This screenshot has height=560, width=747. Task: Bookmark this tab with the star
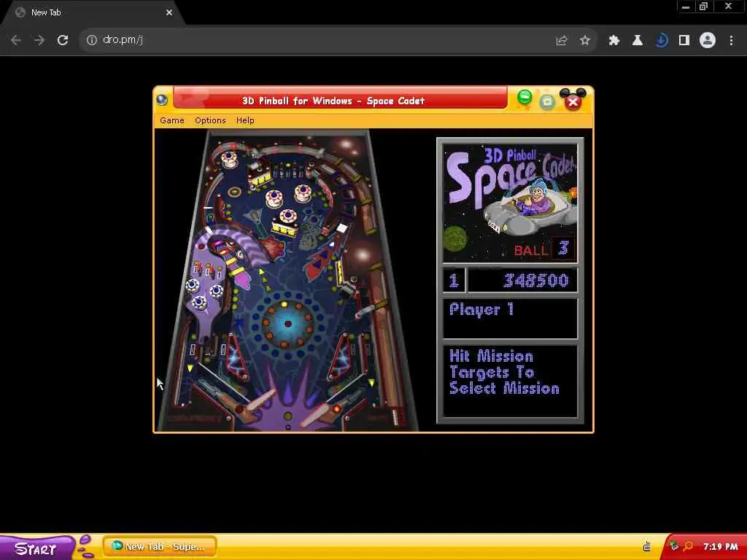tap(584, 41)
